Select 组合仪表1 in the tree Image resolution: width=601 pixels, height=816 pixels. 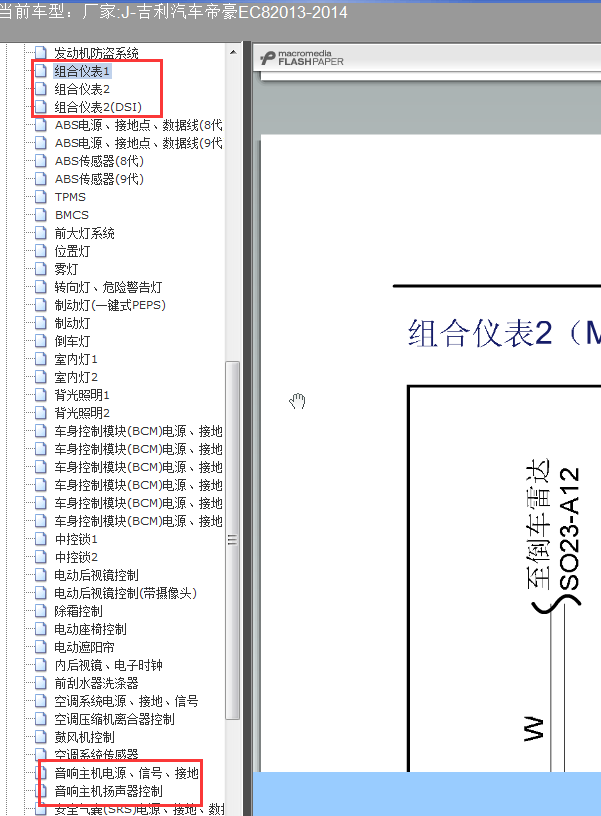pyautogui.click(x=82, y=71)
